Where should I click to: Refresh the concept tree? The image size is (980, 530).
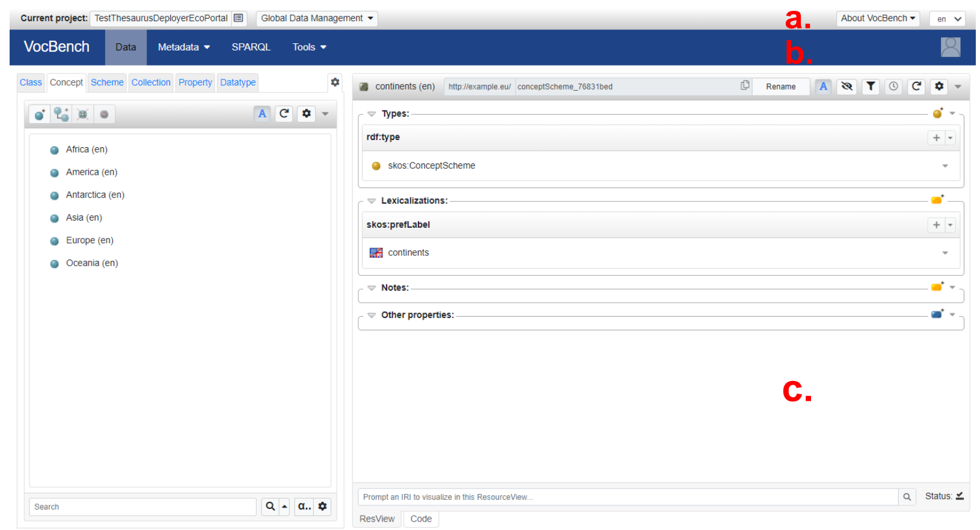click(x=284, y=114)
